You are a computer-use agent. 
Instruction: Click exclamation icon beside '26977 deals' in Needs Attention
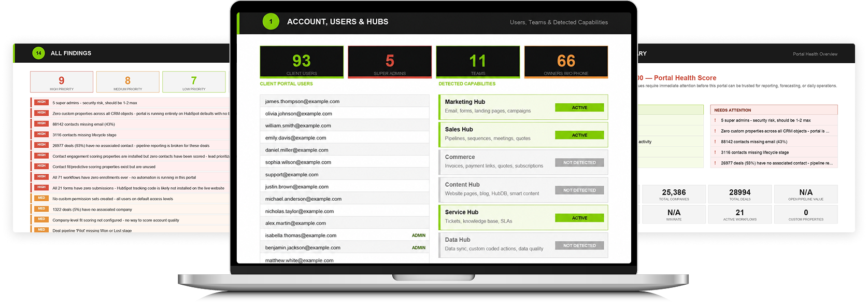click(x=715, y=163)
